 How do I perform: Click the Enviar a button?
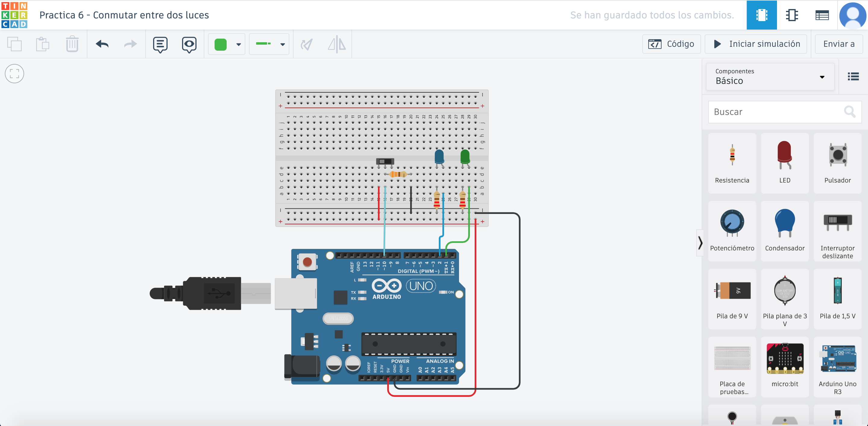838,44
